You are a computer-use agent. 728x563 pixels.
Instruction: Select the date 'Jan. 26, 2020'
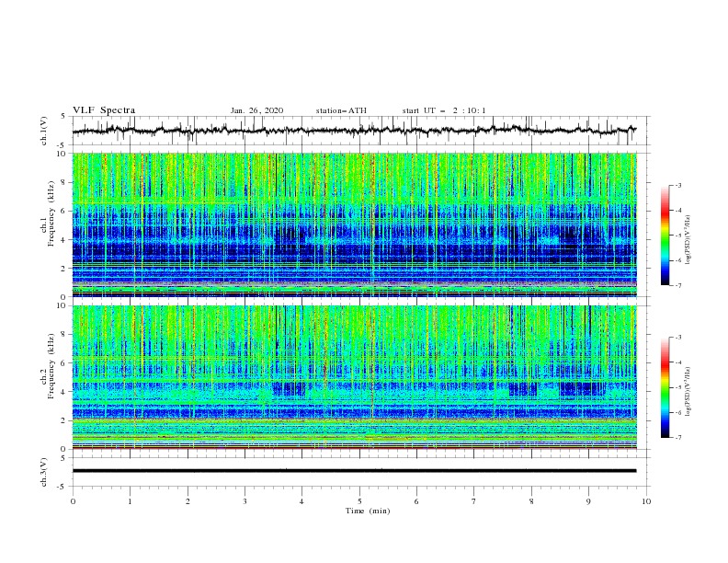point(256,110)
